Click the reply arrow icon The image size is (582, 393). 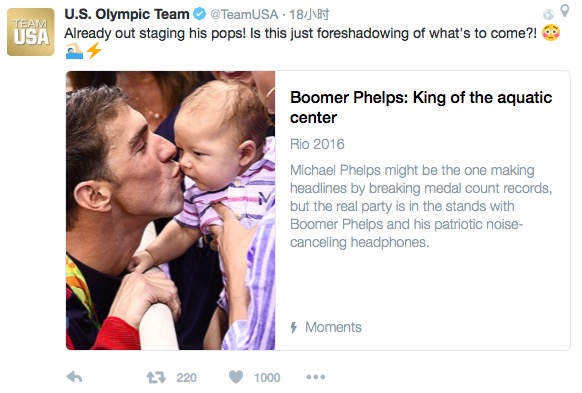[x=74, y=377]
